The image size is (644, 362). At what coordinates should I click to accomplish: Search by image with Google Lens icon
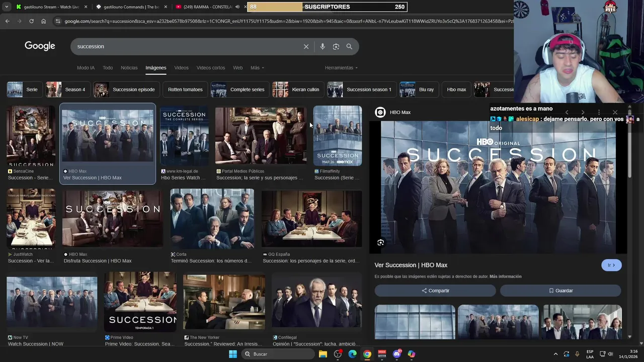click(x=336, y=46)
